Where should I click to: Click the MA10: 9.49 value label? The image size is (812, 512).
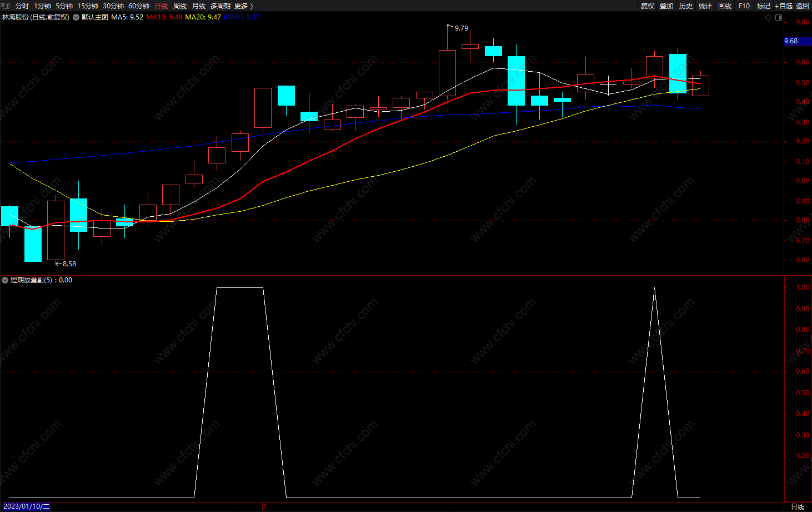[x=164, y=17]
